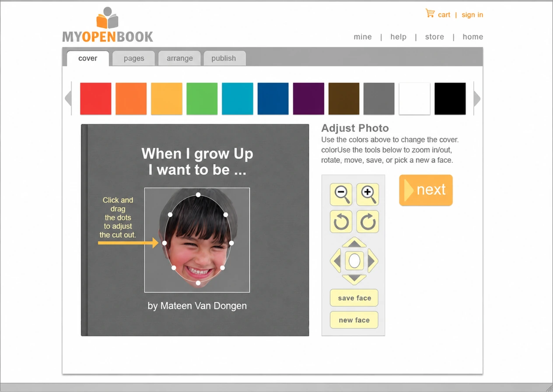Pick the purple cover color swatch
The height and width of the screenshot is (392, 553).
tap(308, 99)
